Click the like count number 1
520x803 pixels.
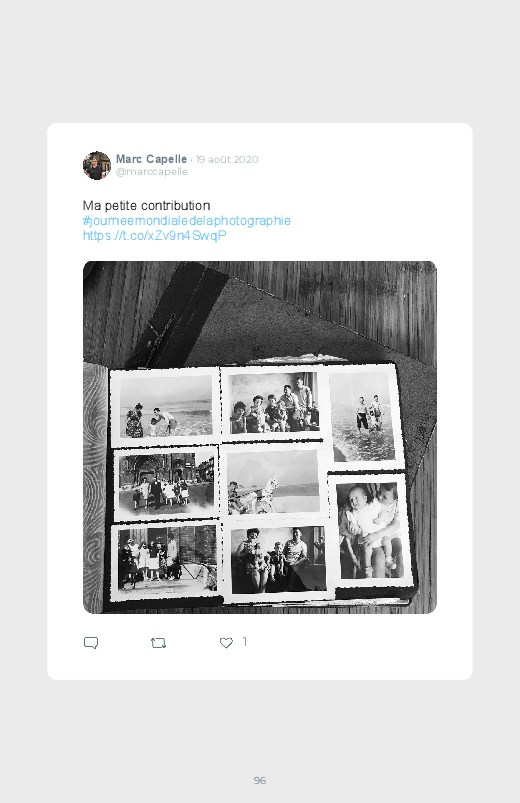(x=245, y=642)
